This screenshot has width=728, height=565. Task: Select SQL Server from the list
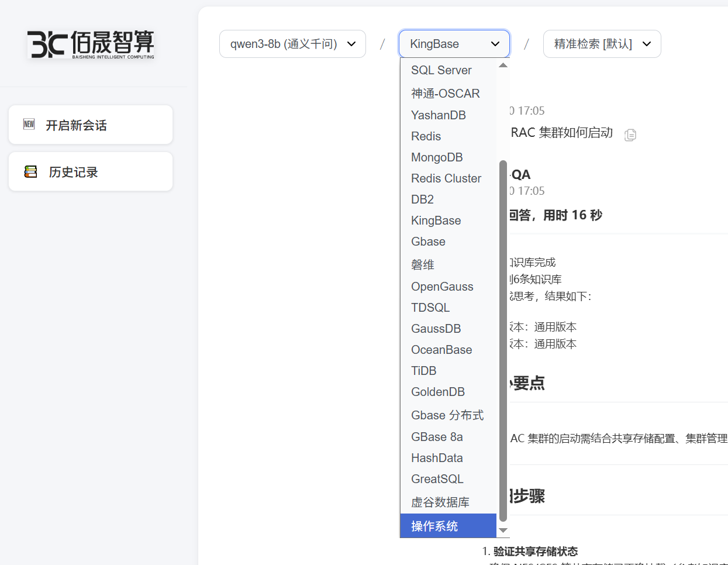pyautogui.click(x=448, y=70)
